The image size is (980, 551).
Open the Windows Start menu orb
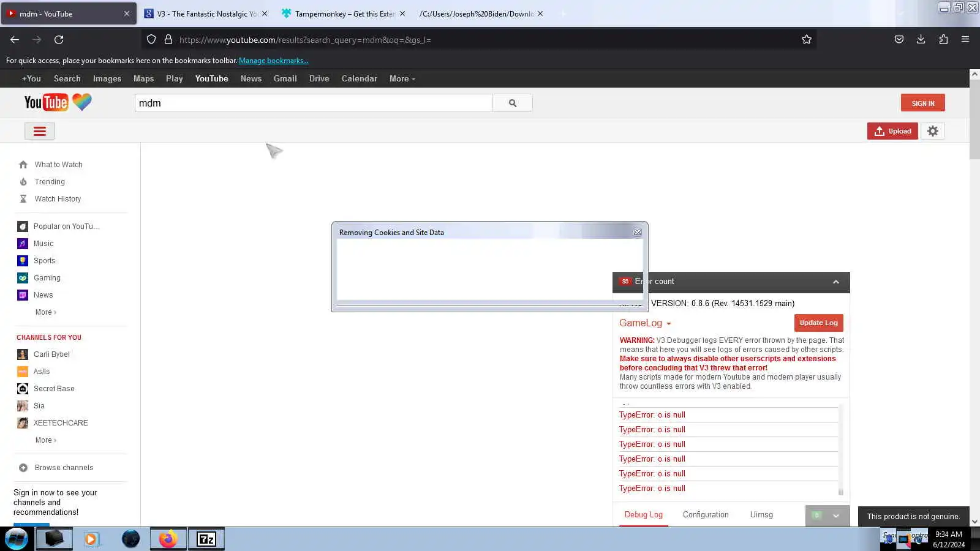(x=17, y=539)
